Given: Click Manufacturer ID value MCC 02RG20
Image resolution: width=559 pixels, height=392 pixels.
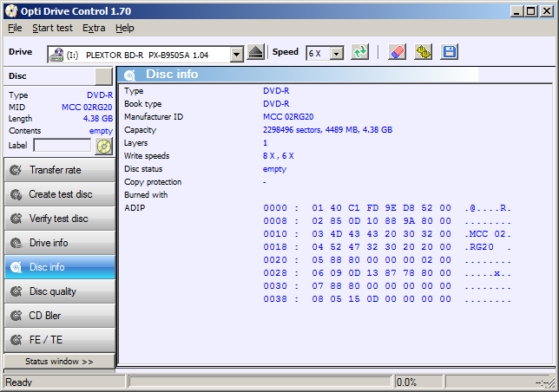Looking at the screenshot, I should click(288, 117).
